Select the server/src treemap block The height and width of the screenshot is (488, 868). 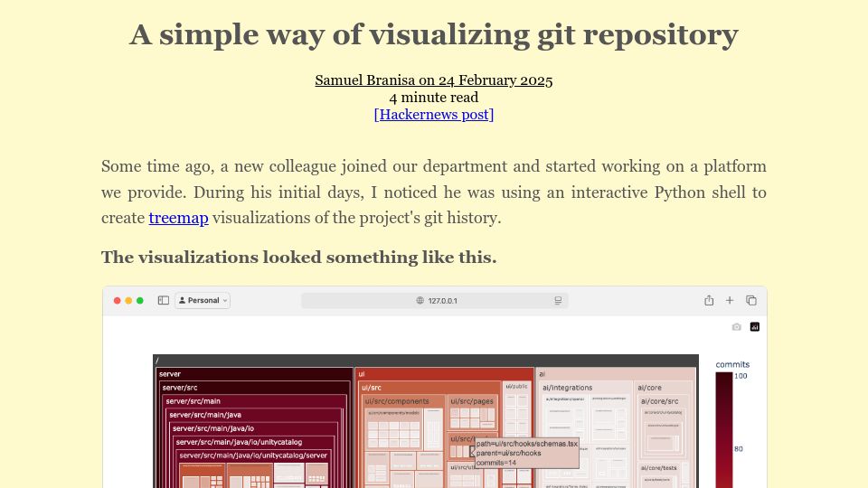tap(255, 388)
